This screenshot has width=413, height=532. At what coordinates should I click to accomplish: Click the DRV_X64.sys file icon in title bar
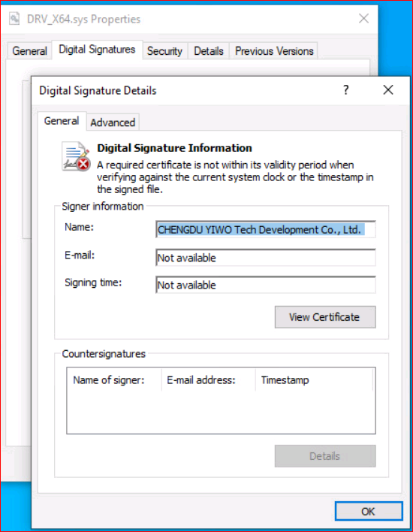[14, 18]
